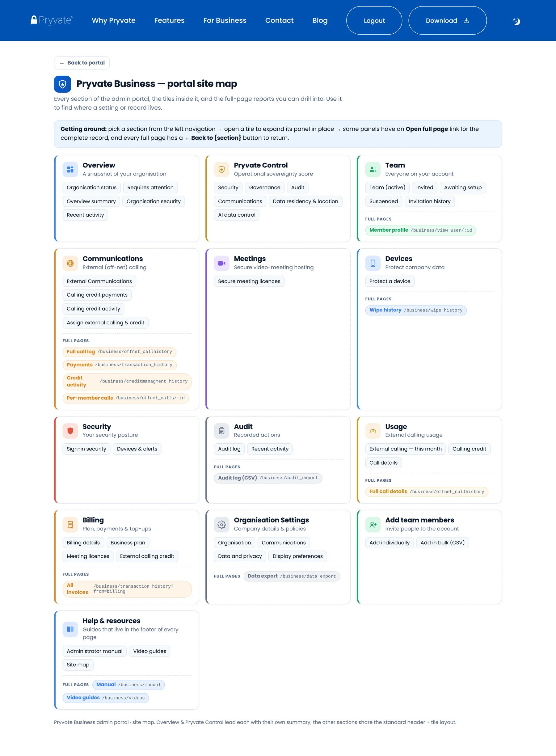The image size is (556, 756).
Task: Select the Data and privacy tile
Action: (240, 556)
